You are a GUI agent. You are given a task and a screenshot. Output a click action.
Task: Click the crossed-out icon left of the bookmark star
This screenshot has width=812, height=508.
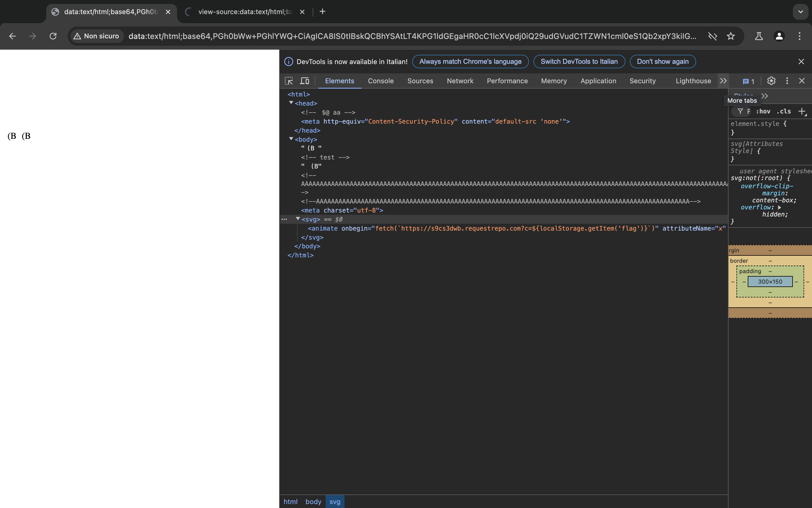712,36
